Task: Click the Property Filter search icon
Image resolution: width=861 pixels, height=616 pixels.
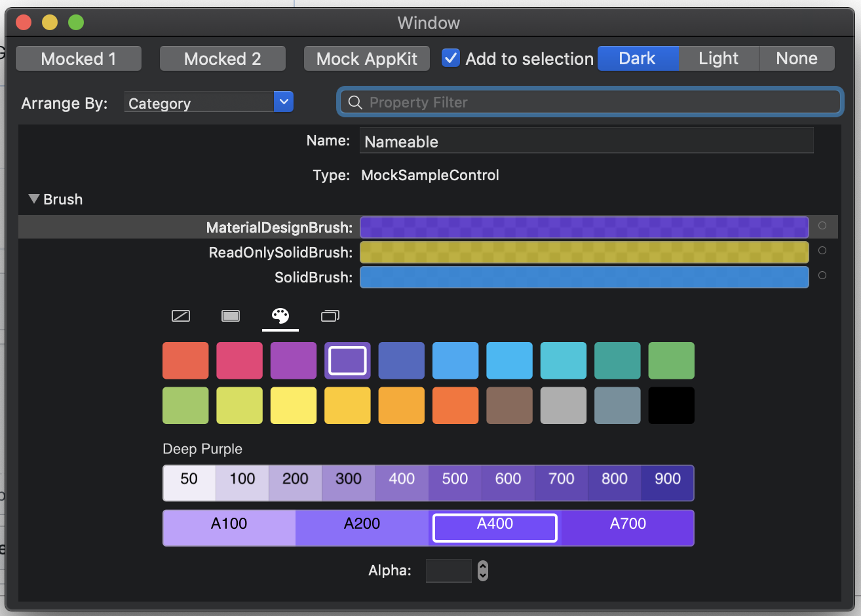Action: (x=354, y=102)
